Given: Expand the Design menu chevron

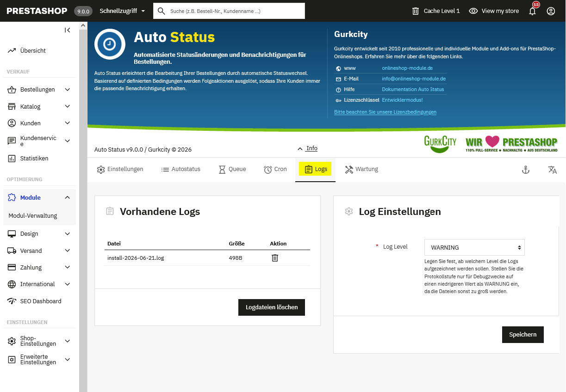Looking at the screenshot, I should pos(68,234).
